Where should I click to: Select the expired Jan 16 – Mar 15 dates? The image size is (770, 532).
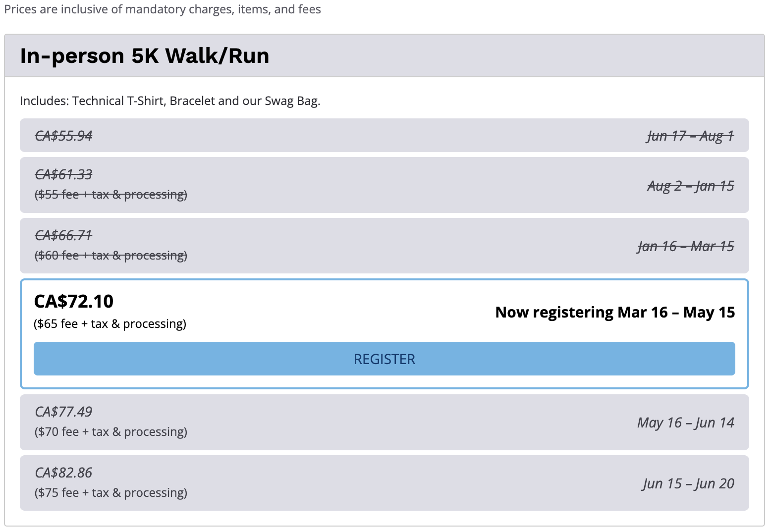click(x=686, y=246)
